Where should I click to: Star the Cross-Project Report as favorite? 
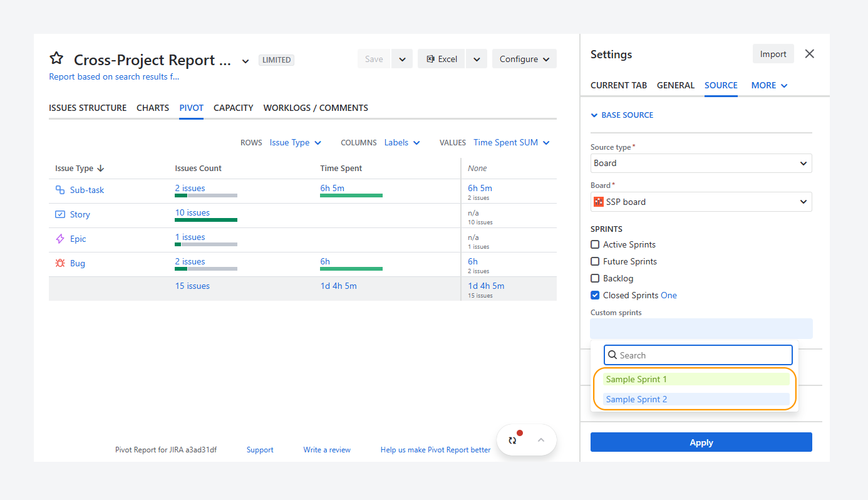56,59
